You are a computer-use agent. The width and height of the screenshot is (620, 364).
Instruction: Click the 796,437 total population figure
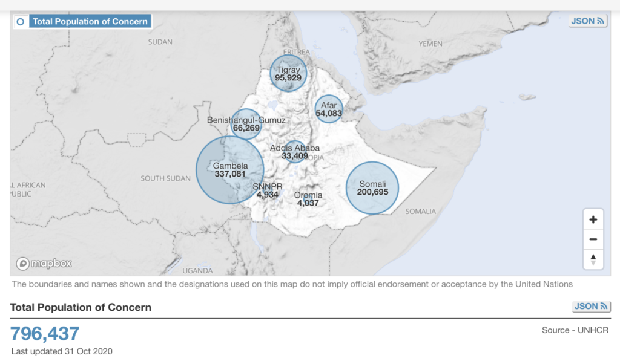45,333
